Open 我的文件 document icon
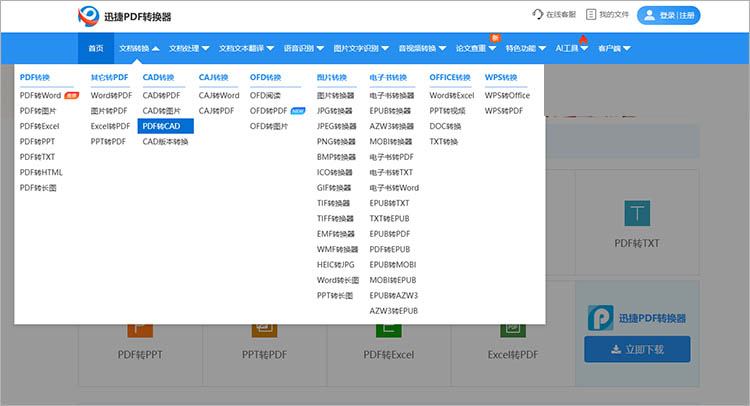750x406 pixels. click(x=591, y=14)
